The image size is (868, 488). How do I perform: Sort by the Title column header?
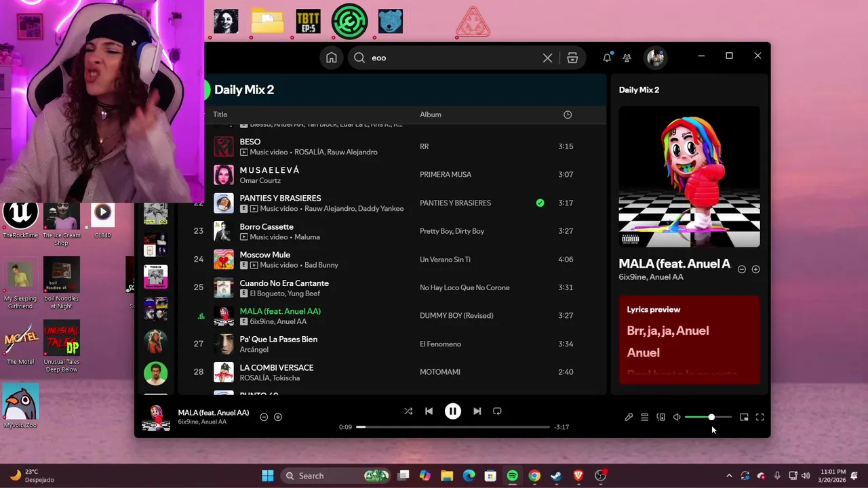click(220, 115)
